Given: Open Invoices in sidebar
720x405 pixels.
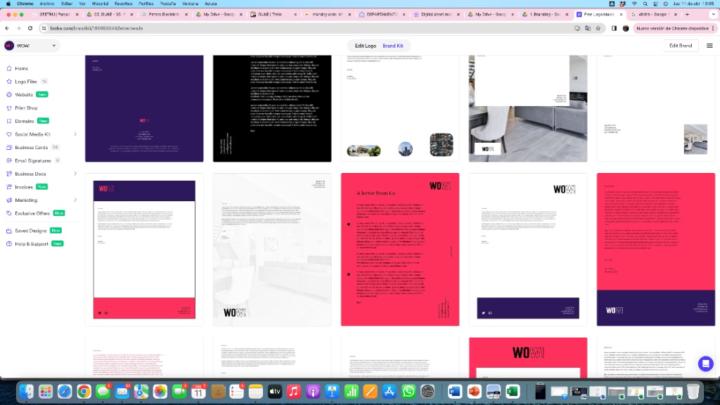Looking at the screenshot, I should pyautogui.click(x=24, y=187).
